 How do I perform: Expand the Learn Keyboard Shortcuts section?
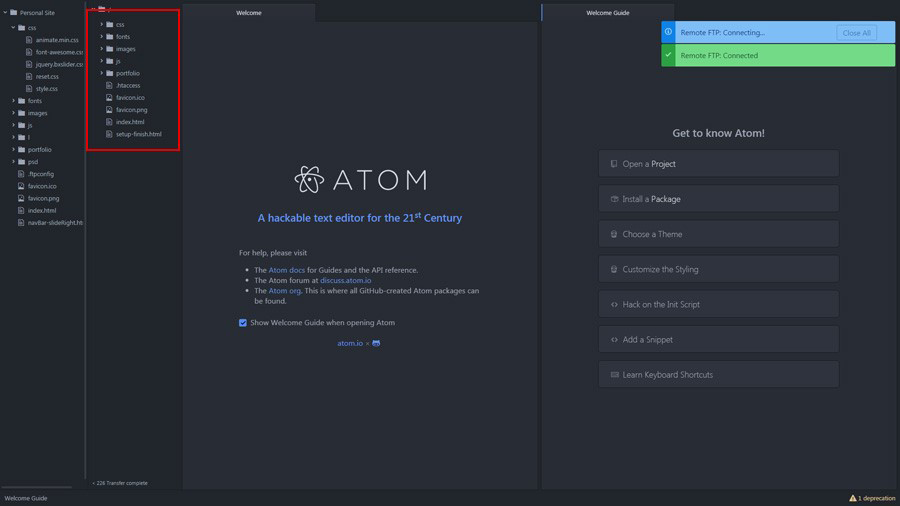[x=719, y=375]
